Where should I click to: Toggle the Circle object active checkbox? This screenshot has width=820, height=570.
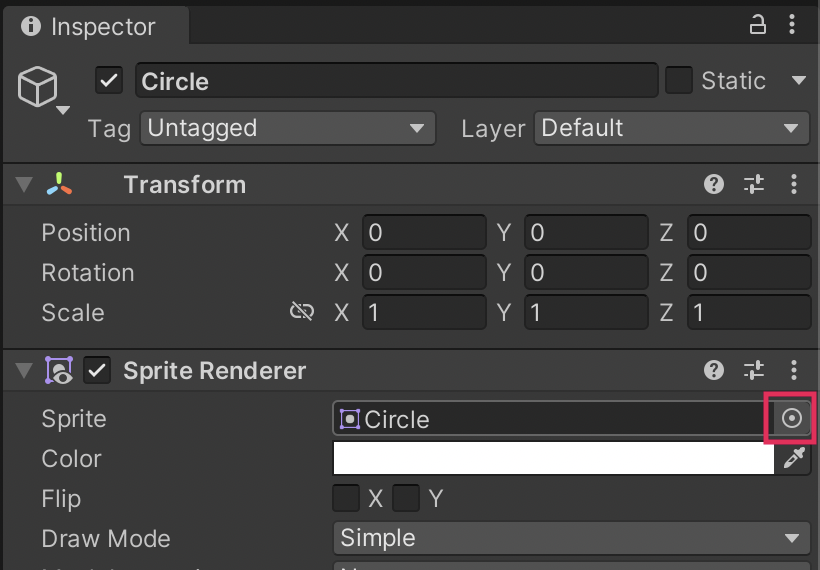(109, 81)
